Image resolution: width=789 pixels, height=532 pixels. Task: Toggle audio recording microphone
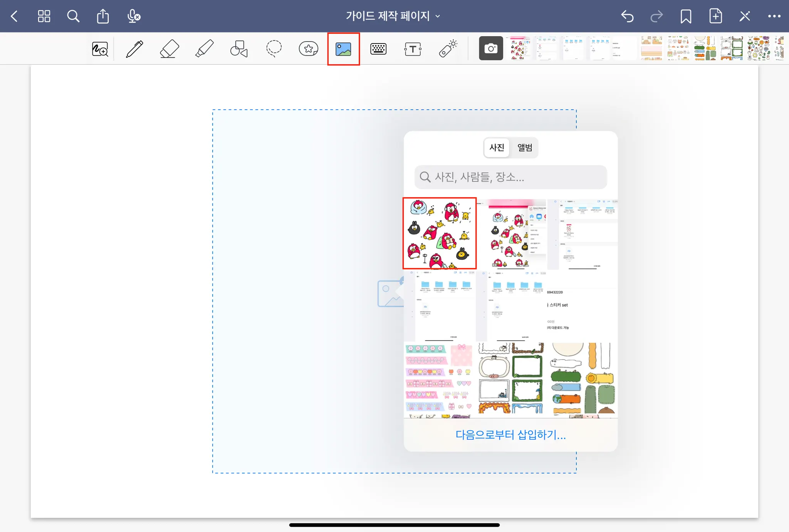tap(133, 16)
